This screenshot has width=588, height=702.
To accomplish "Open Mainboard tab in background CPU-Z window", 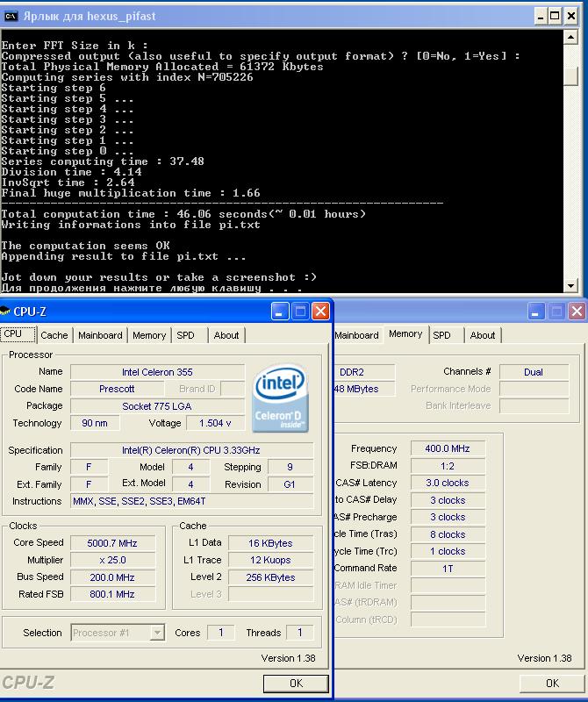I will (x=357, y=335).
